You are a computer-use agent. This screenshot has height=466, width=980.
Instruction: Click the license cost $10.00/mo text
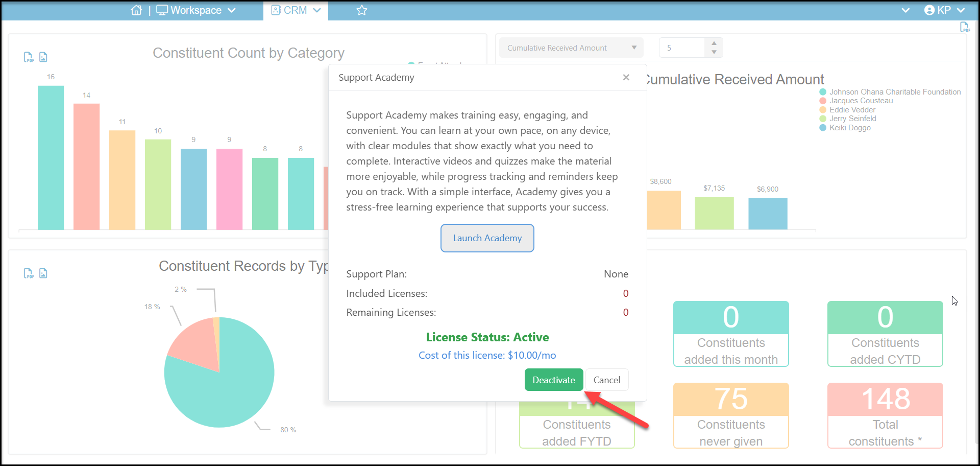point(487,355)
